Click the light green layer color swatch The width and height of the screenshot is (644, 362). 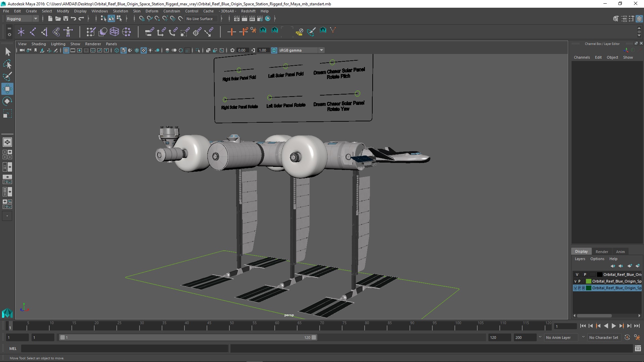588,281
